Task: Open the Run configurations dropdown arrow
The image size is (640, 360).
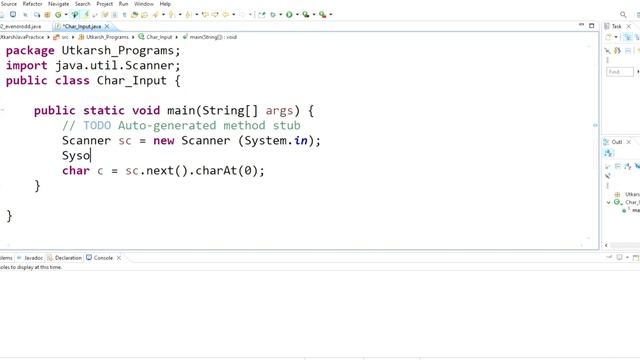Action: coord(297,15)
